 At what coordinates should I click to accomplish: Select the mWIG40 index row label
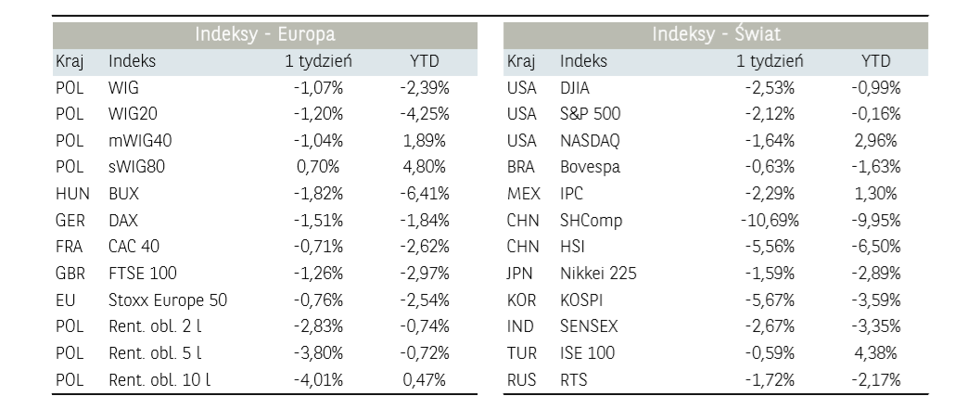point(140,141)
